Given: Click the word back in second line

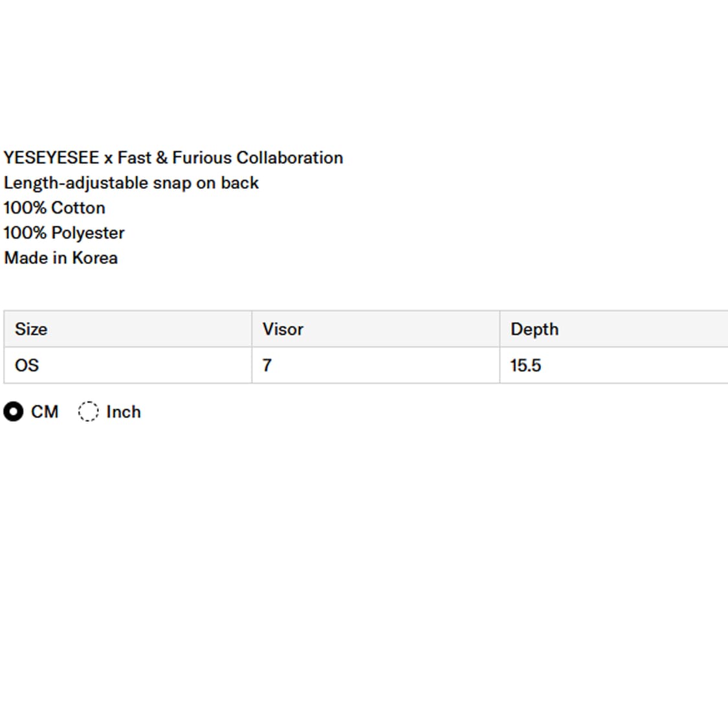Looking at the screenshot, I should pyautogui.click(x=239, y=183).
